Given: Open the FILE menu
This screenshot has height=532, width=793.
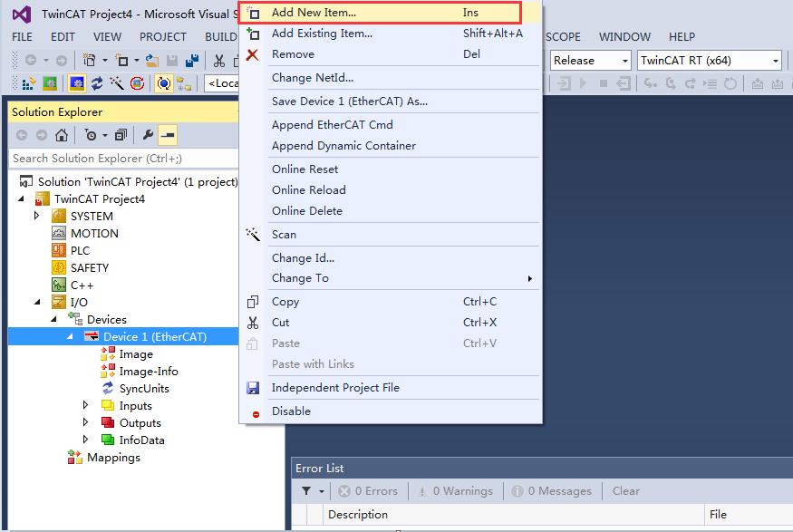Looking at the screenshot, I should pos(23,37).
